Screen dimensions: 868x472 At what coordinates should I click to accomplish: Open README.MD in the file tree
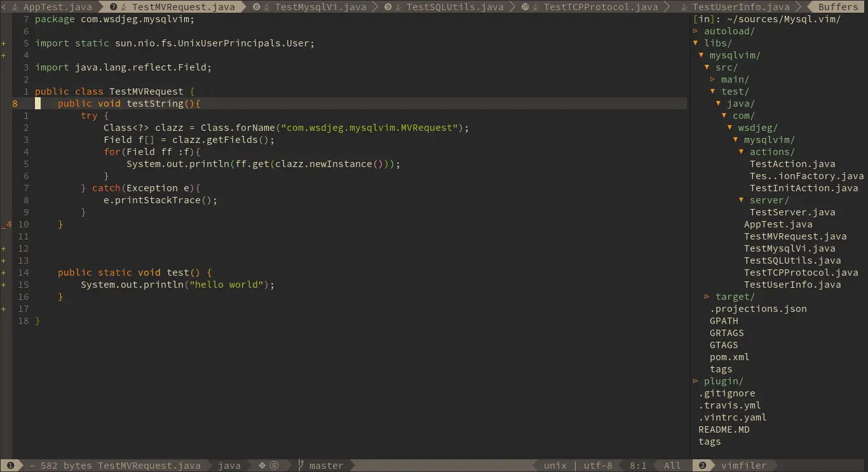tap(724, 429)
